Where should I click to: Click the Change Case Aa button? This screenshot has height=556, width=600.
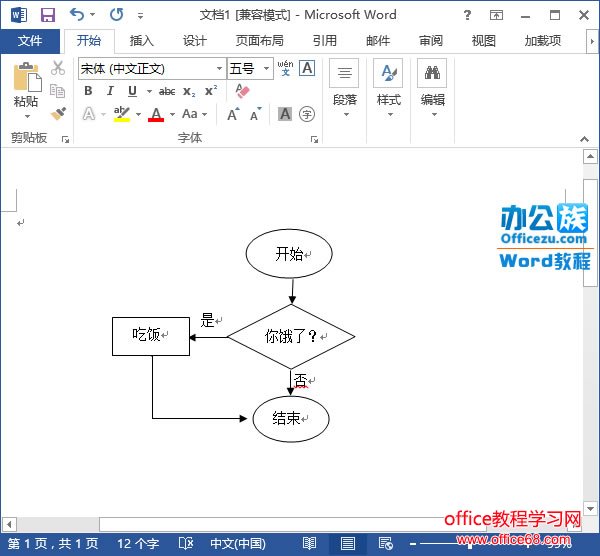(190, 114)
